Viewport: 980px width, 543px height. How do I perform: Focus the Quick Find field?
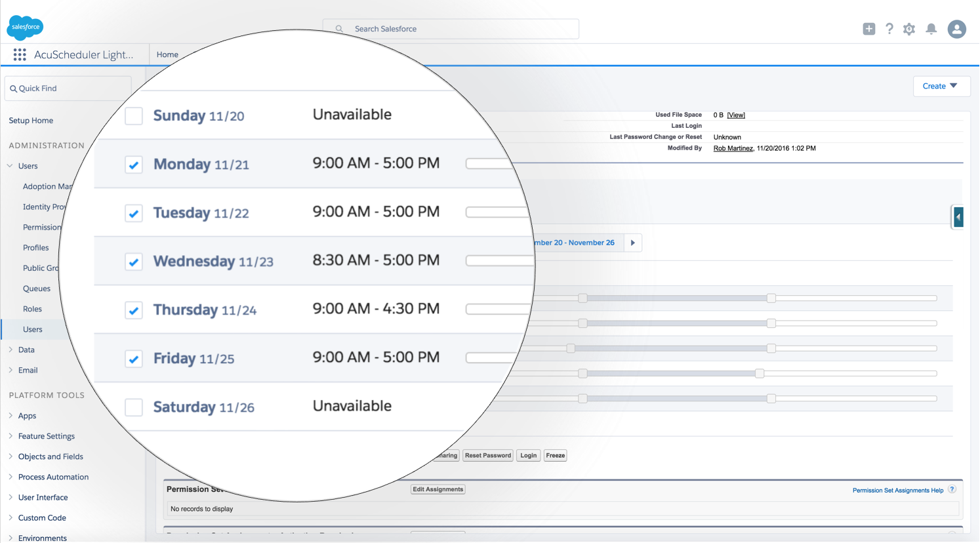(68, 89)
